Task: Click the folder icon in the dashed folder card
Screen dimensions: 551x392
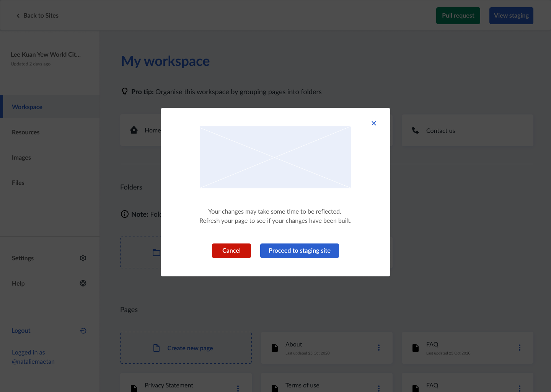Action: [x=156, y=252]
